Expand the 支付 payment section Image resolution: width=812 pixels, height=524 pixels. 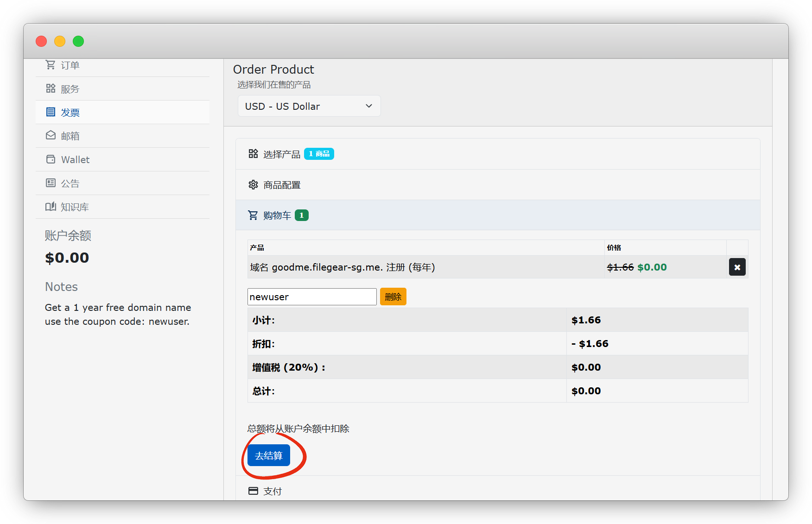(x=272, y=491)
